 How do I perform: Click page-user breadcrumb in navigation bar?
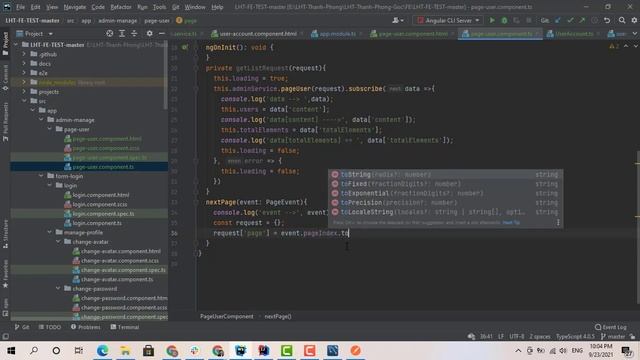(x=157, y=20)
